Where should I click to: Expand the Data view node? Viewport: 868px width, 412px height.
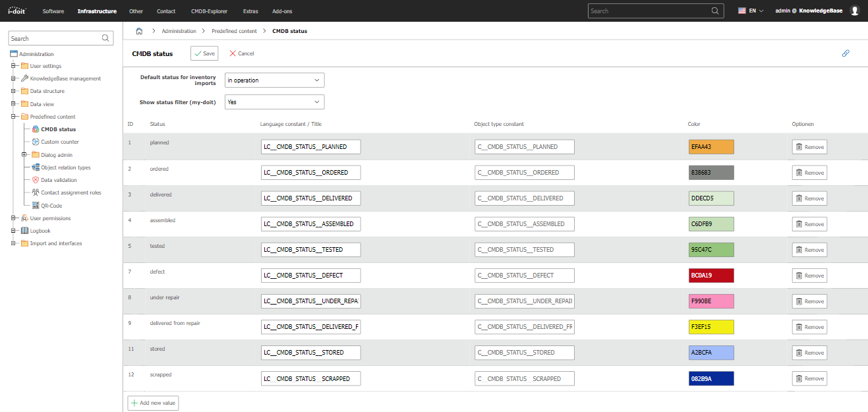click(x=13, y=104)
